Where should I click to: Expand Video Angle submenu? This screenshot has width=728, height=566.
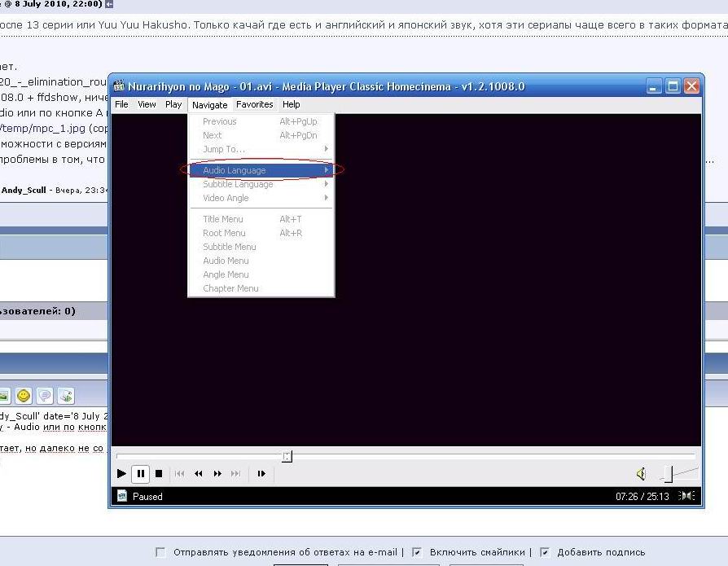click(x=261, y=198)
